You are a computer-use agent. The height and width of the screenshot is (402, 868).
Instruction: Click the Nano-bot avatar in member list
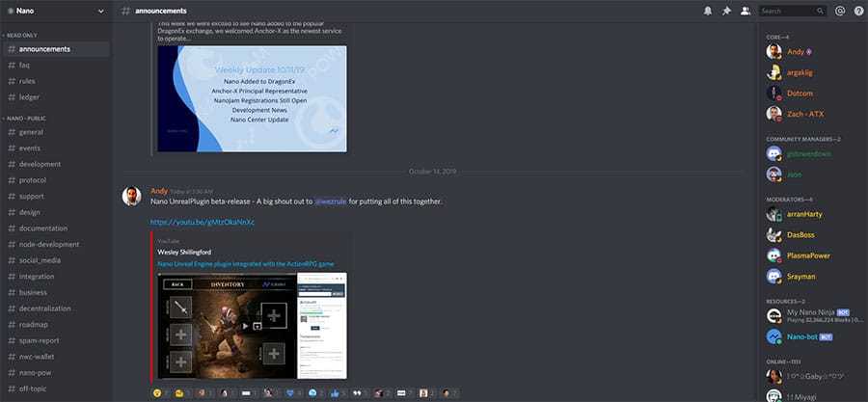(x=773, y=336)
